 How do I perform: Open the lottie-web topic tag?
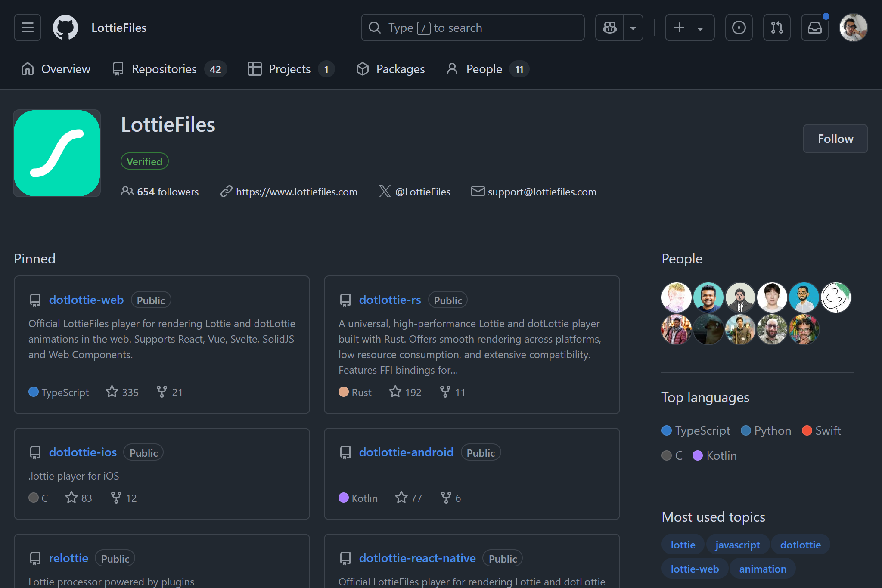point(695,569)
